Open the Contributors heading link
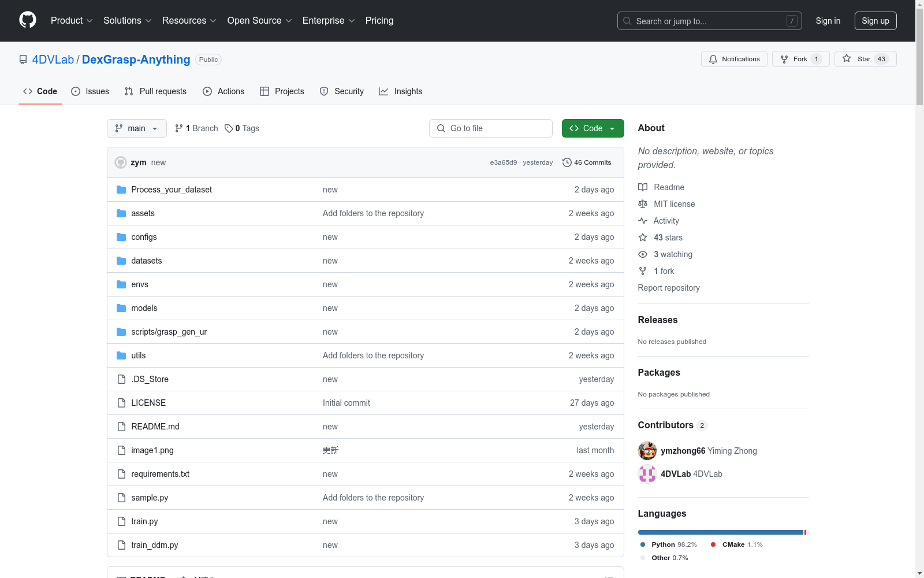Screen dimensions: 924x578 tap(672, 425)
